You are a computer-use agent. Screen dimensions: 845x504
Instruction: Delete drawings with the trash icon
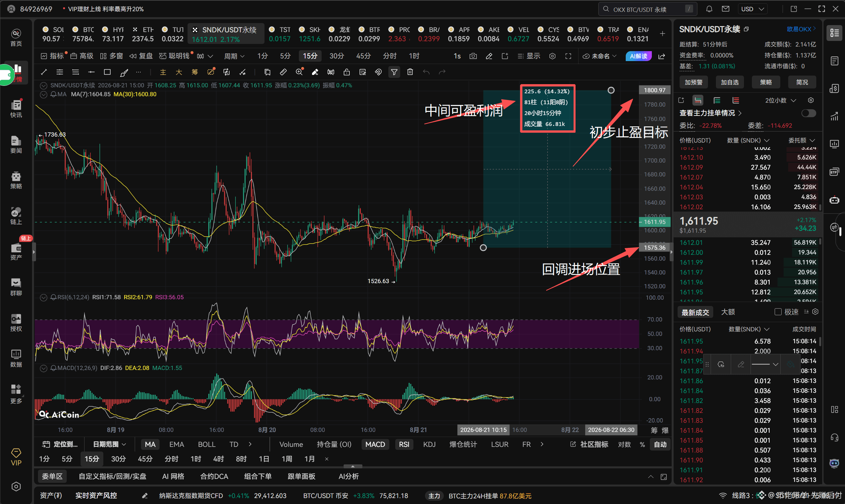tap(410, 72)
